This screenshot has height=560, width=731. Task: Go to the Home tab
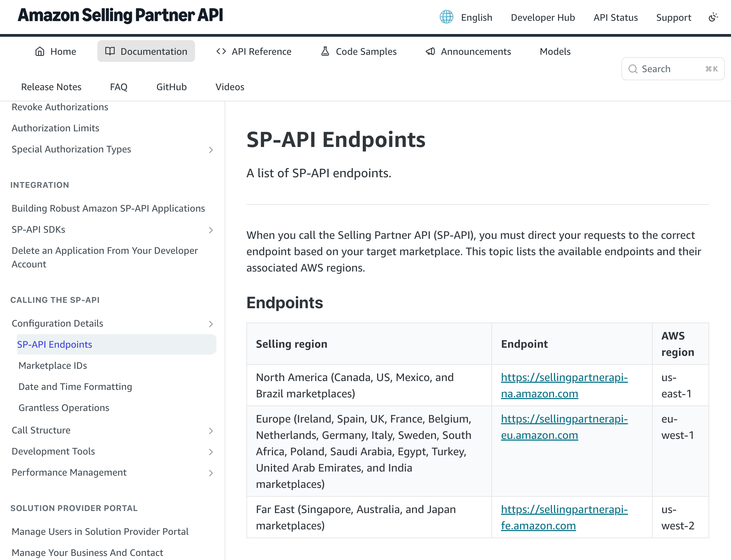[55, 51]
